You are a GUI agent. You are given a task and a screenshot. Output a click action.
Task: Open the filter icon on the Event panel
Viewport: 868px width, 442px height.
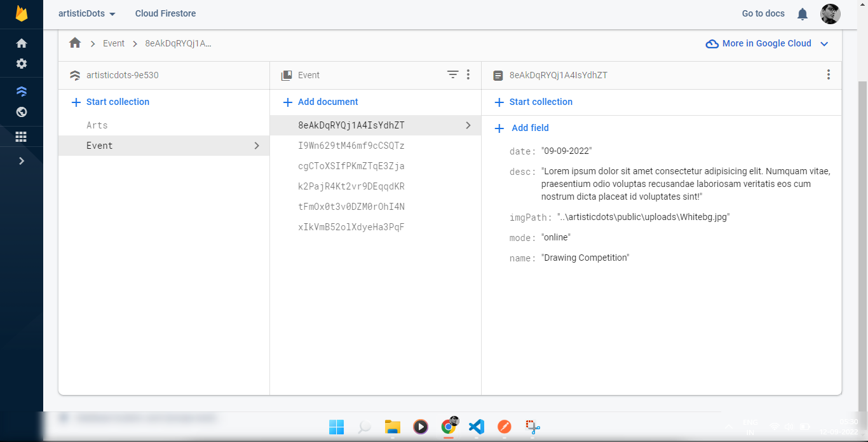(452, 74)
